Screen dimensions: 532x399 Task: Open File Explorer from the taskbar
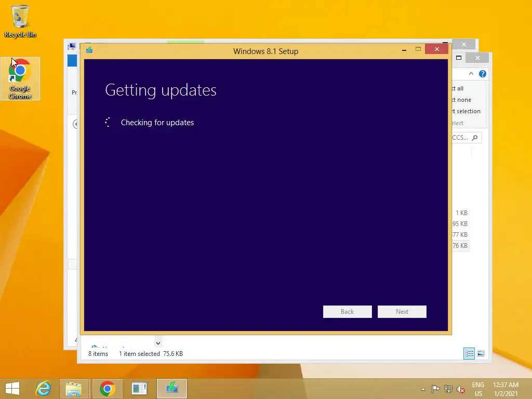point(74,389)
